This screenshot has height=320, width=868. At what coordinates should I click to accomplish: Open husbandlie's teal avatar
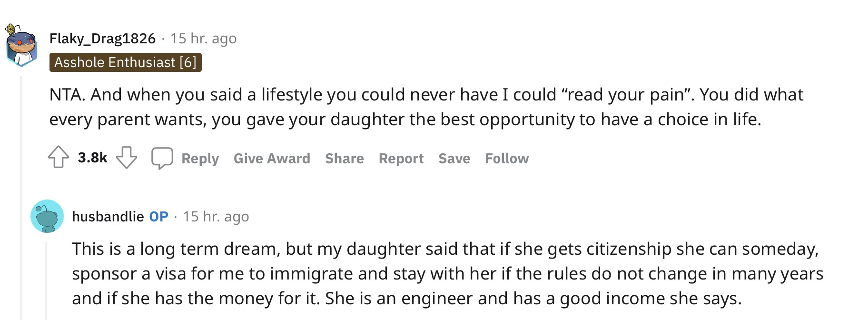point(47,216)
